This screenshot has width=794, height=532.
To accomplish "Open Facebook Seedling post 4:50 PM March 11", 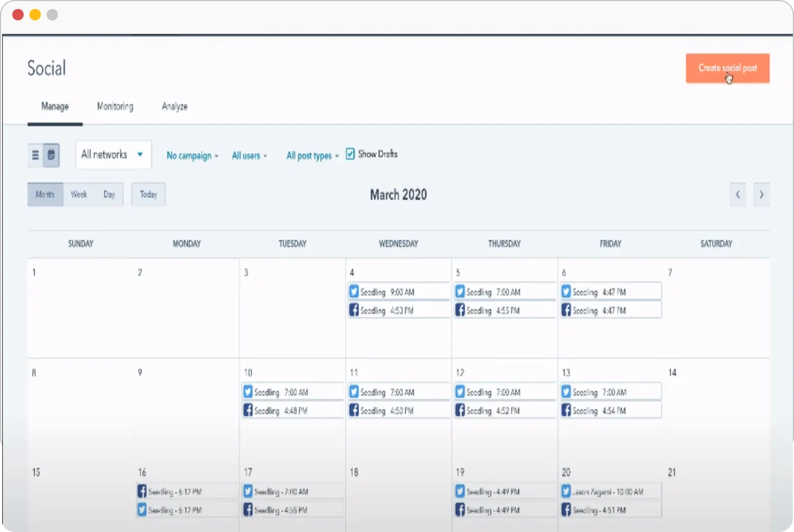I will [399, 410].
